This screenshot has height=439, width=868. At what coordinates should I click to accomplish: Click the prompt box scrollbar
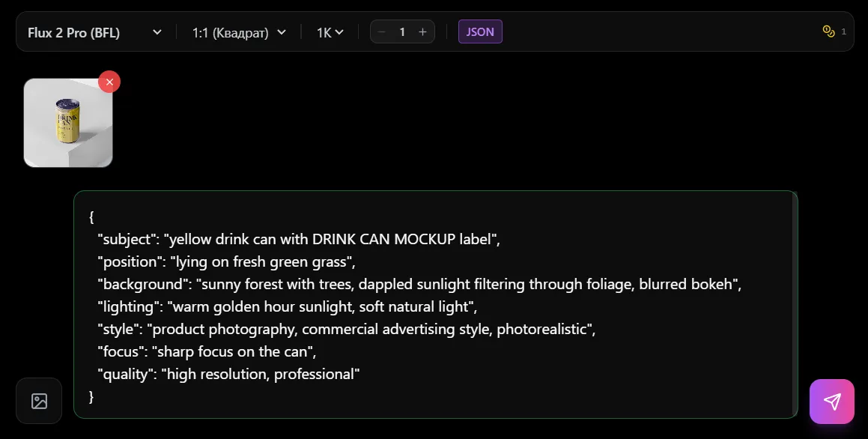click(x=795, y=300)
